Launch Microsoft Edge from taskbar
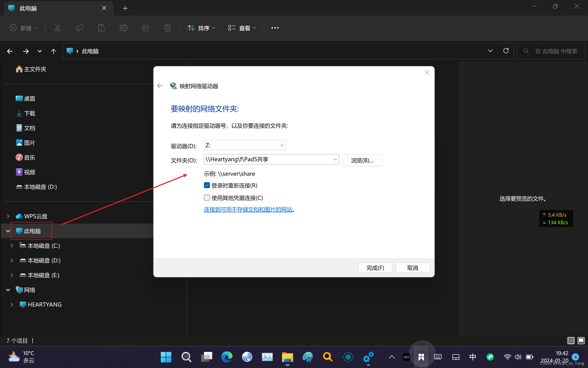The image size is (588, 368). pos(227,357)
